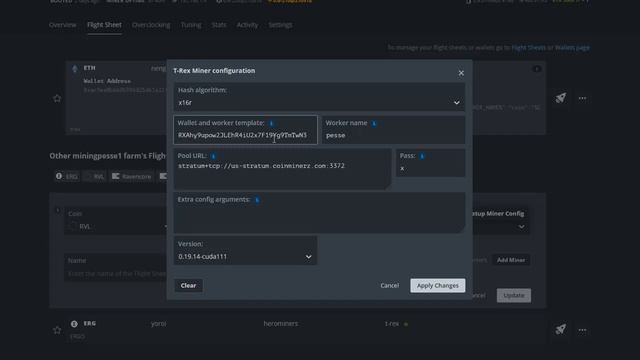Click the Update button
Screen dimensions: 640x360
(x=513, y=295)
